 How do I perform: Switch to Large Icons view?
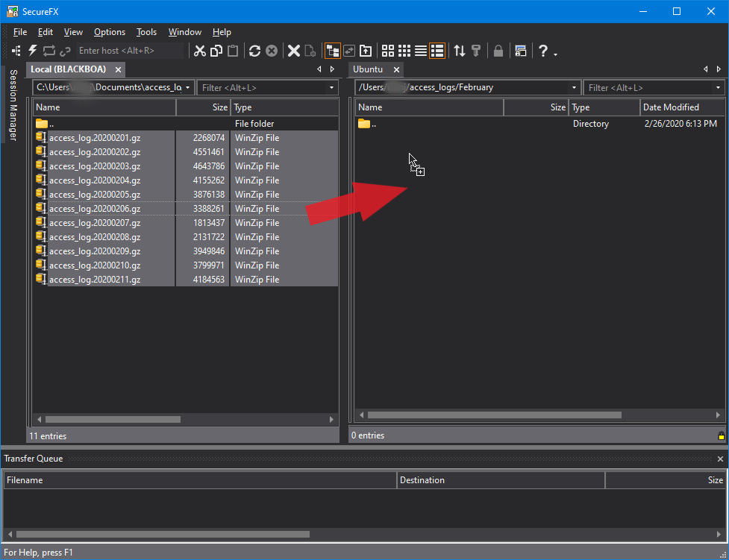(x=388, y=51)
